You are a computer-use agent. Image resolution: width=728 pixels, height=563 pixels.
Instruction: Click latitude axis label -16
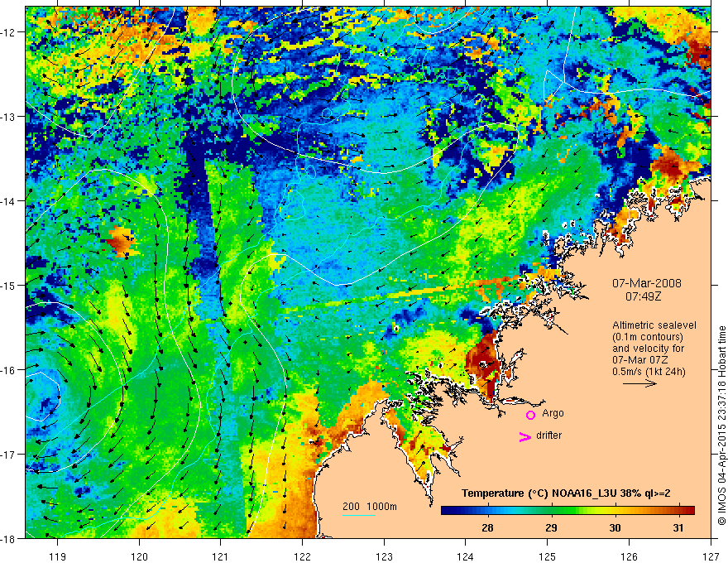click(x=9, y=370)
